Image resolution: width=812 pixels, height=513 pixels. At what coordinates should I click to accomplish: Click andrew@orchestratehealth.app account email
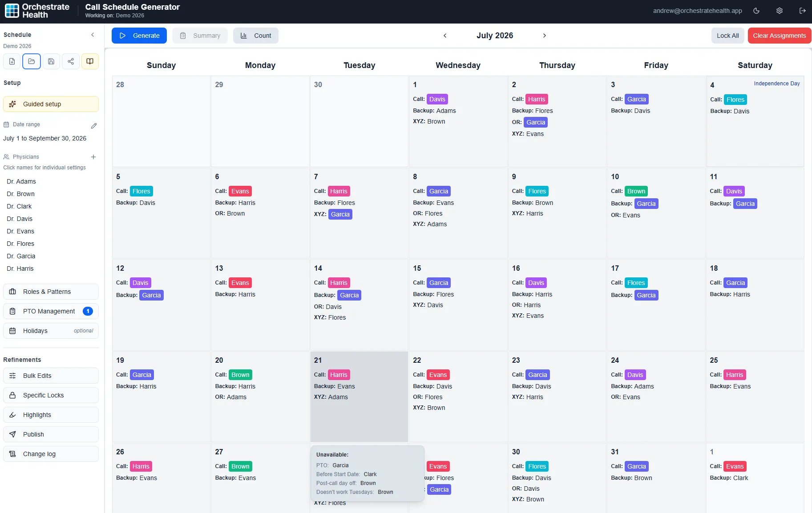(698, 11)
